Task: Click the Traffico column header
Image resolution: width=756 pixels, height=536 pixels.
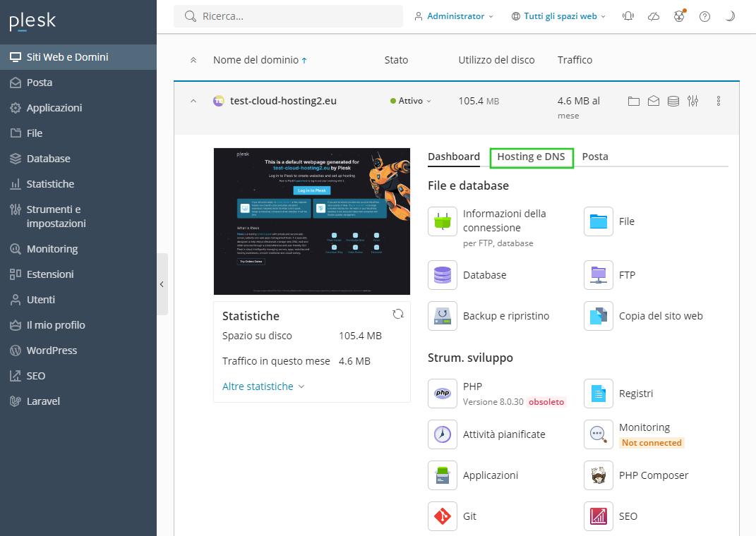Action: 575,60
